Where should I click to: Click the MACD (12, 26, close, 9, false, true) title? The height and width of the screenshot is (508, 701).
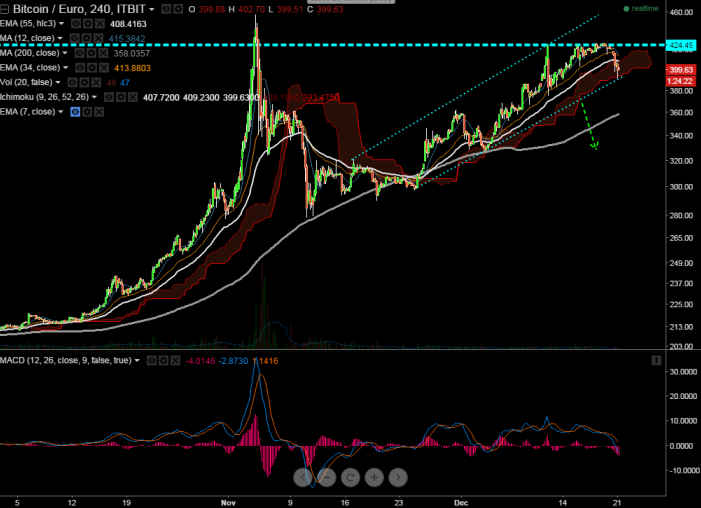click(66, 360)
